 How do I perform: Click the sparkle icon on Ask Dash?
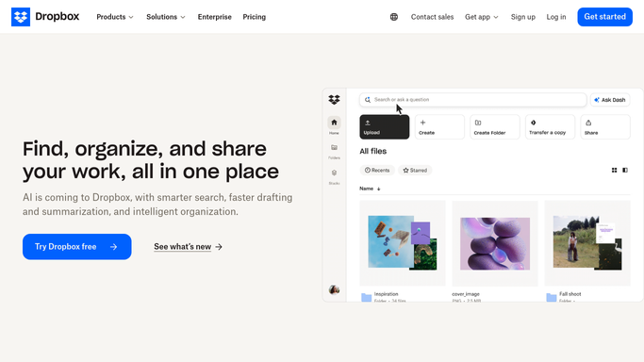[597, 100]
